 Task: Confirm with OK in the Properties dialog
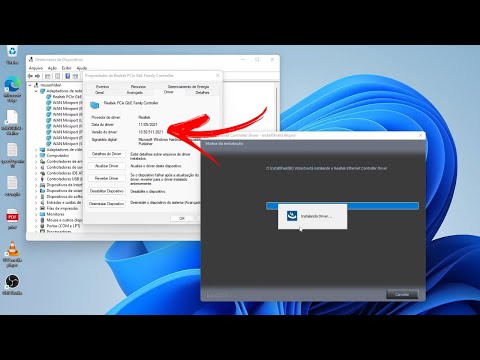pyautogui.click(x=182, y=218)
